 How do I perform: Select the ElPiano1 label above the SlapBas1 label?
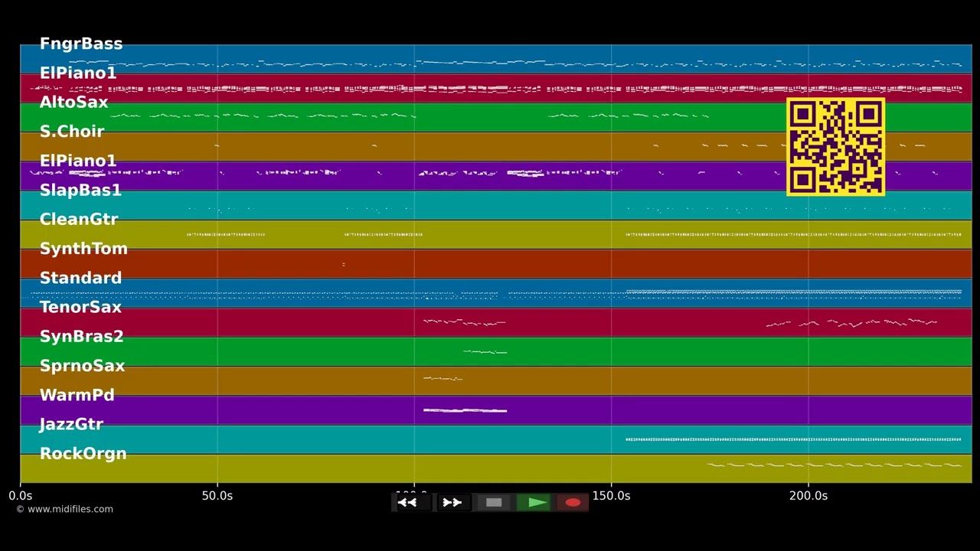pyautogui.click(x=78, y=161)
